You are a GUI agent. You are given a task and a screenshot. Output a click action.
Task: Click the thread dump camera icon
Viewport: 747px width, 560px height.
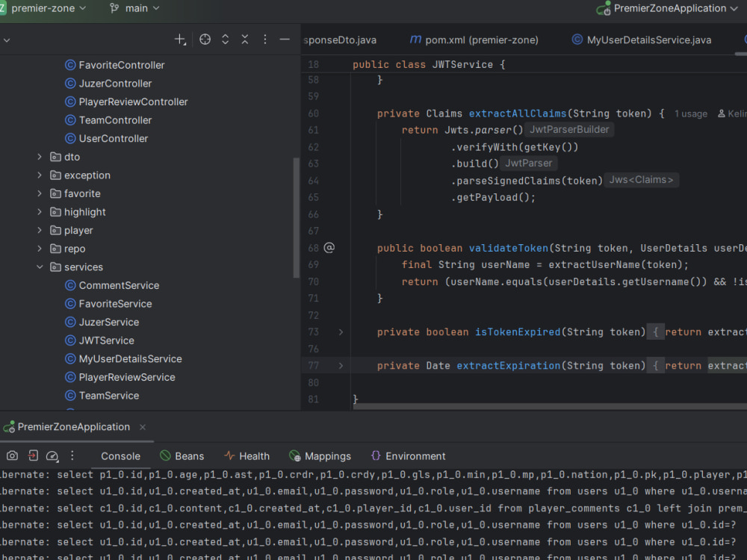tap(13, 455)
